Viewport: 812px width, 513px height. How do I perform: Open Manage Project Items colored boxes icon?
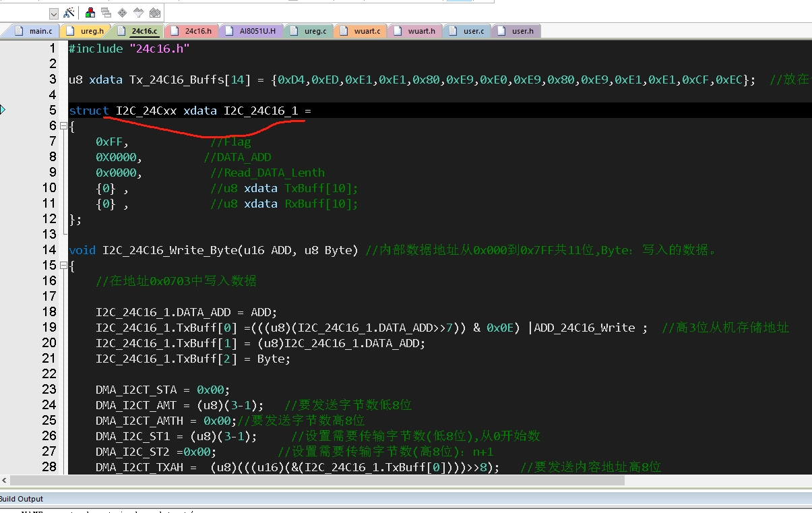[90, 12]
